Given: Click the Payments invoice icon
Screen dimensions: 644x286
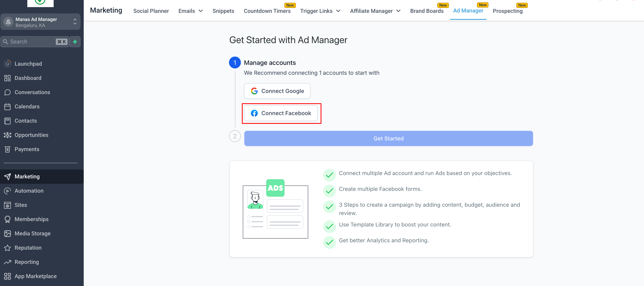Looking at the screenshot, I should point(8,149).
